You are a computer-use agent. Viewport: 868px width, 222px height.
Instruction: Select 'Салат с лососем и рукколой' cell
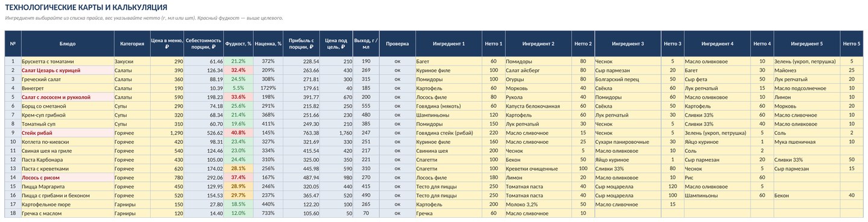68,97
